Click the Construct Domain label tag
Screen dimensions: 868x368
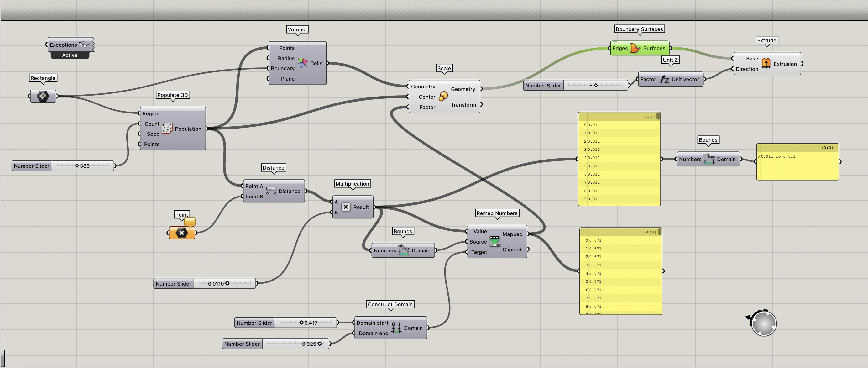(x=390, y=304)
